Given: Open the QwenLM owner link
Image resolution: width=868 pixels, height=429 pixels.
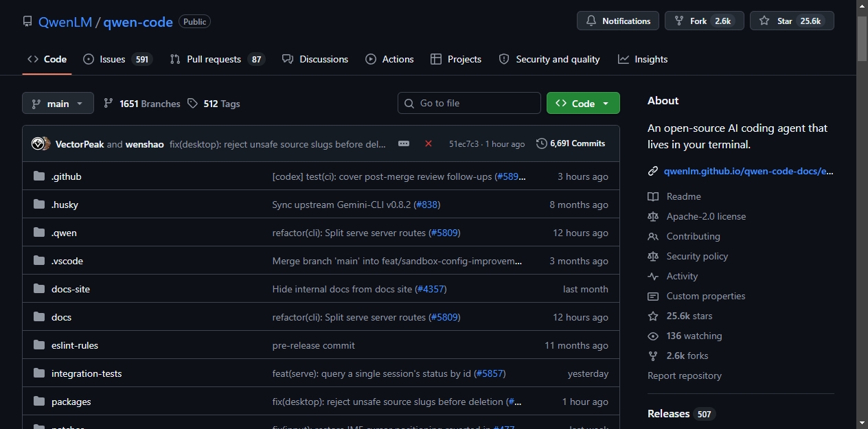Looking at the screenshot, I should (x=65, y=22).
